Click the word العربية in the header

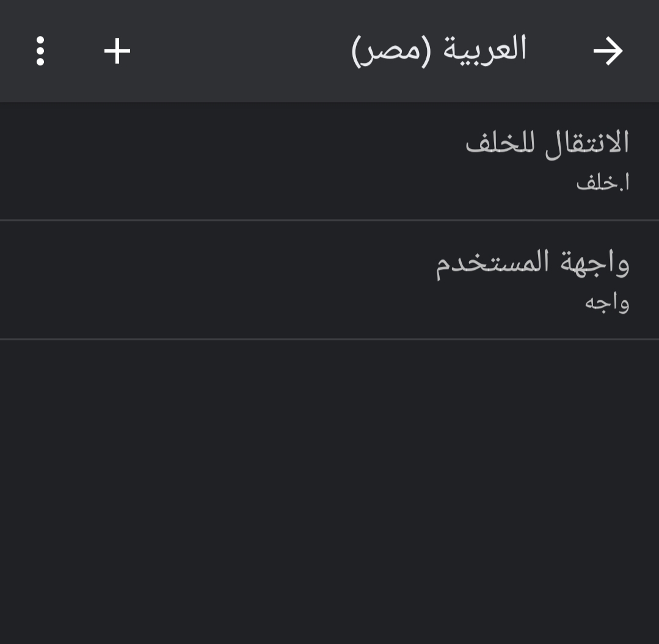[486, 49]
